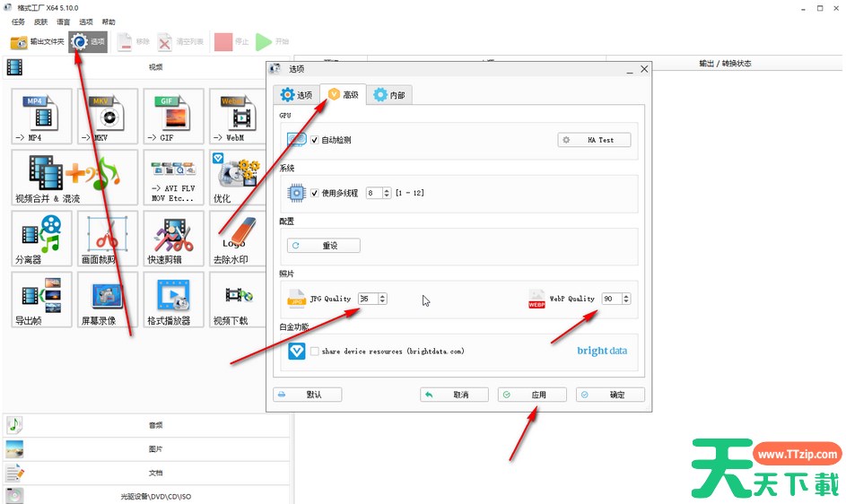The width and height of the screenshot is (846, 504).
Task: Switch to the 选项 tab in dialog
Action: [x=296, y=95]
